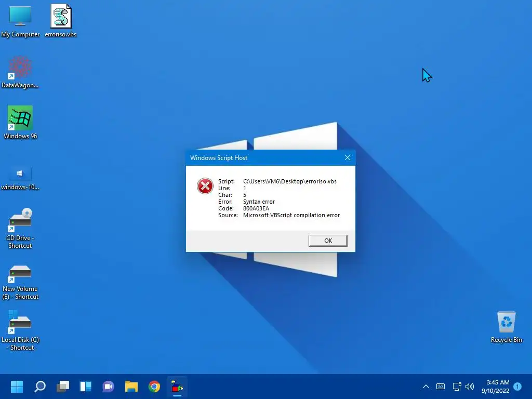Image resolution: width=532 pixels, height=399 pixels.
Task: Click the red error icon in dialog
Action: [205, 186]
